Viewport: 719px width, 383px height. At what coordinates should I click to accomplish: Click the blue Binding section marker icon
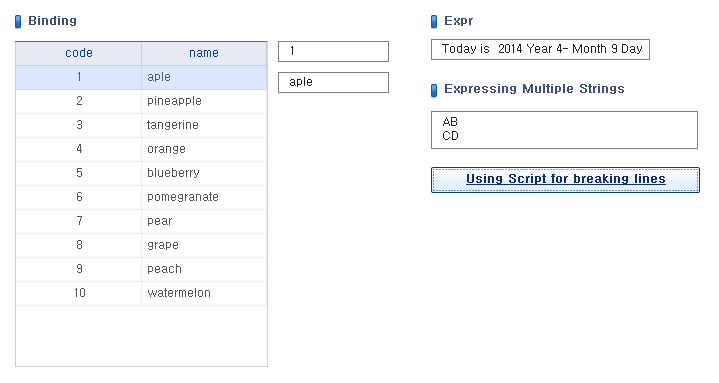tap(18, 22)
